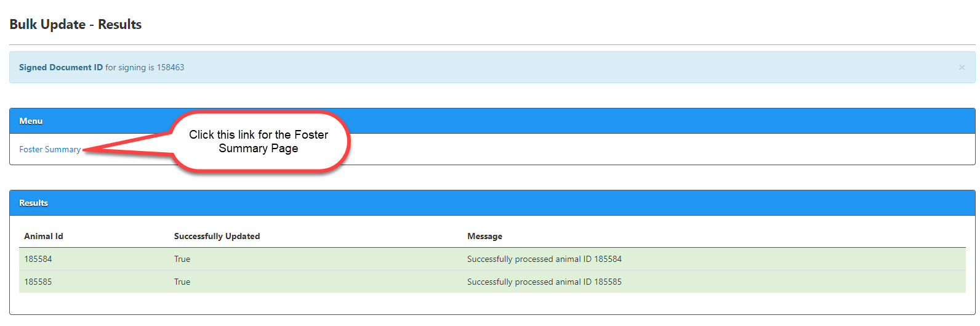Dismiss the Signed Document ID alert
Image resolution: width=980 pixels, height=326 pixels.
tap(962, 67)
